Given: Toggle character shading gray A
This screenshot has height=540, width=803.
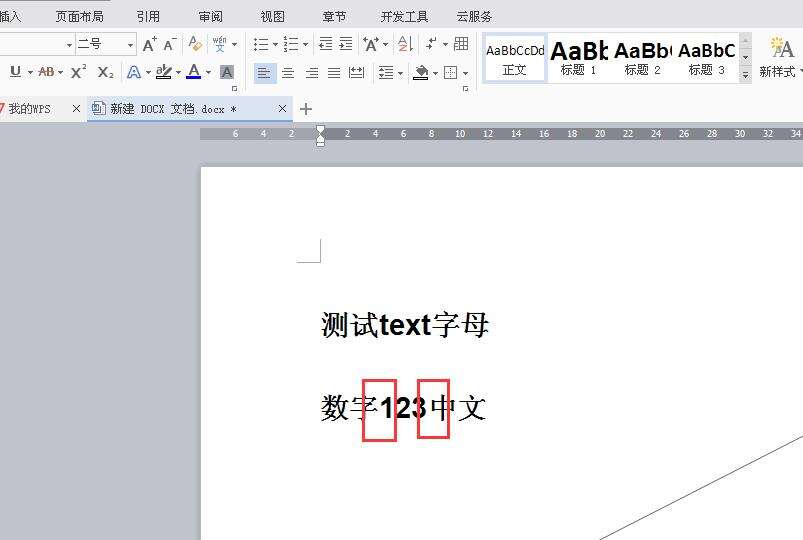Looking at the screenshot, I should pyautogui.click(x=227, y=72).
